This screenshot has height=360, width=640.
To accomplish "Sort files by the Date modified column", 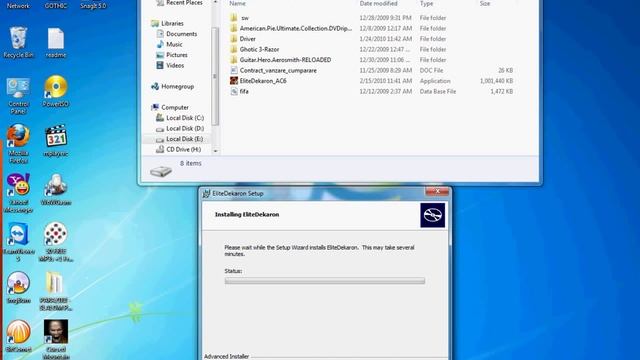I will point(378,4).
